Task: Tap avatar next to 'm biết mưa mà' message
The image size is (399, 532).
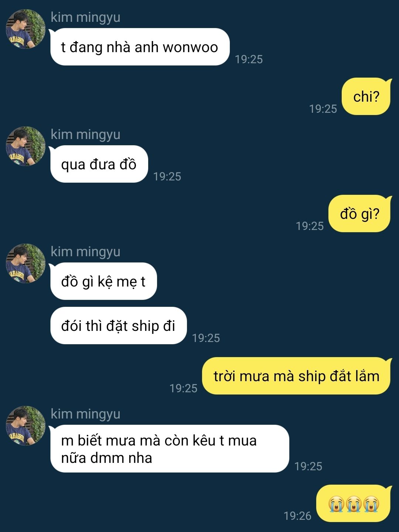Action: pyautogui.click(x=25, y=426)
